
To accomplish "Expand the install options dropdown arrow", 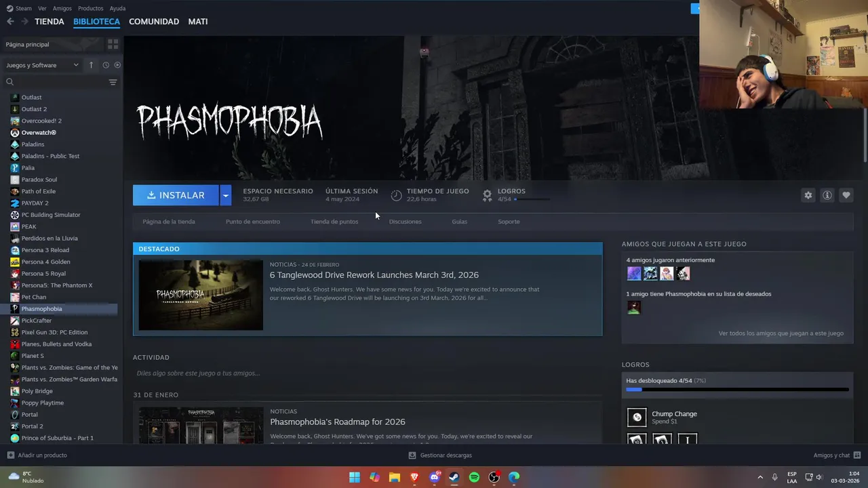I will [x=226, y=195].
